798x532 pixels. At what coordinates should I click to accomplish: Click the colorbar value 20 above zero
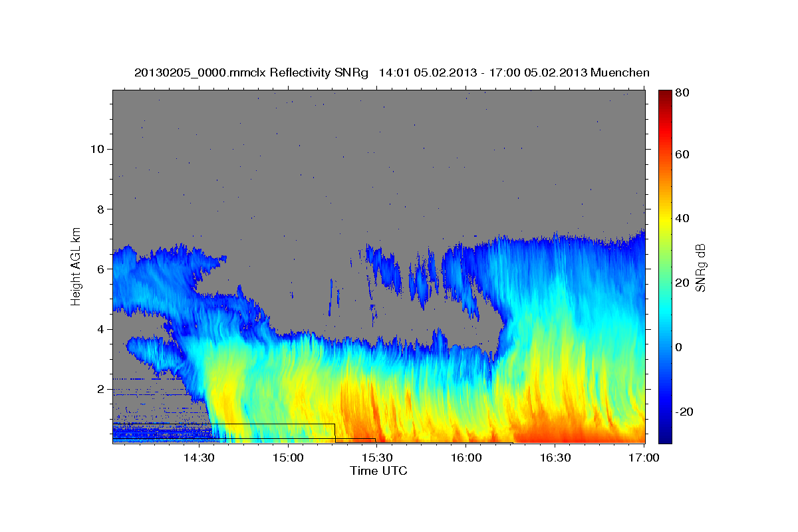pyautogui.click(x=684, y=283)
